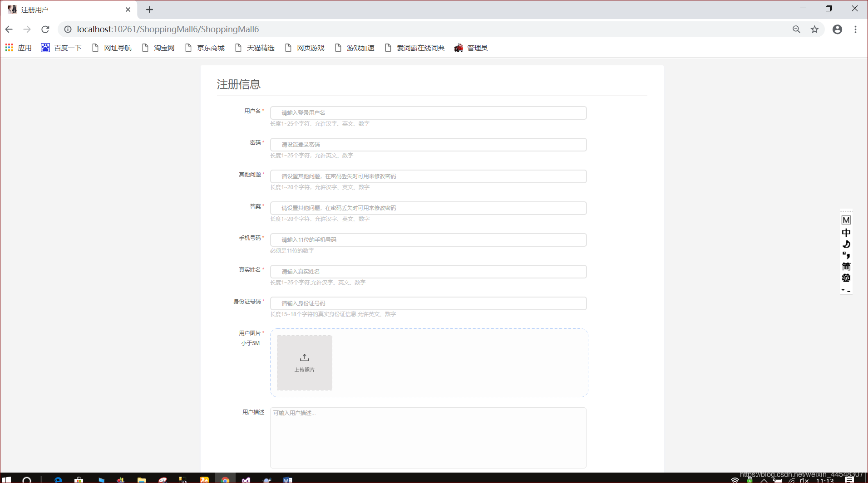Reload the page using the refresh icon
Image resolution: width=868 pixels, height=483 pixels.
click(45, 29)
